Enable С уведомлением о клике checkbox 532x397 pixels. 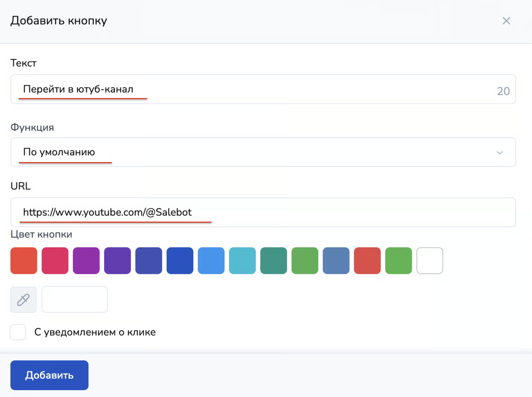18,332
